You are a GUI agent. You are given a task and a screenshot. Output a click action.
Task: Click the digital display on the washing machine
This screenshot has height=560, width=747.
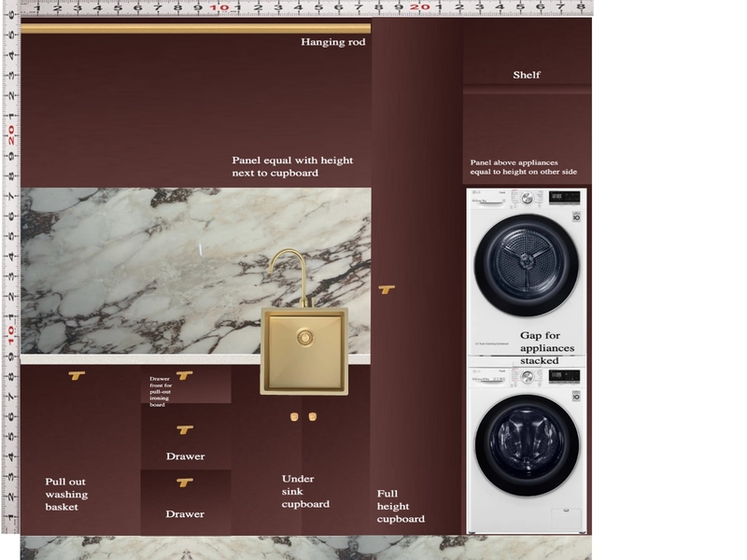565,376
